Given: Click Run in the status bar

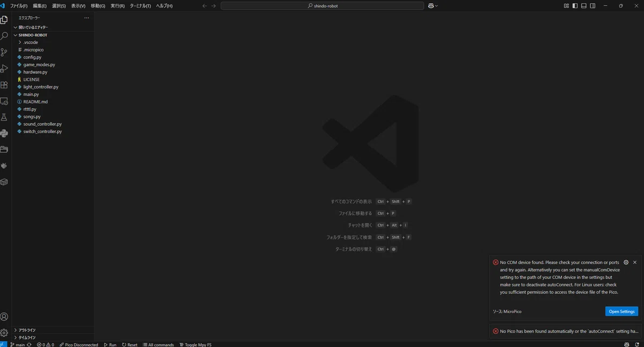Looking at the screenshot, I should click(110, 344).
